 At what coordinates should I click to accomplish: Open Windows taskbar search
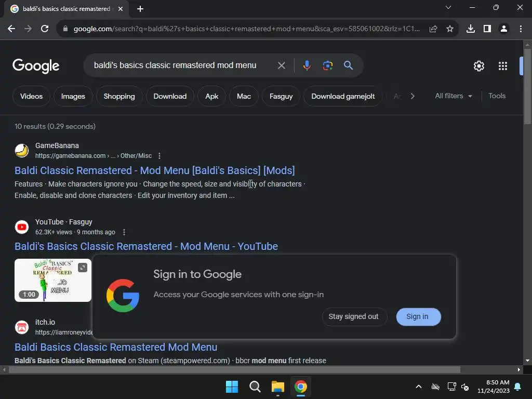click(255, 387)
